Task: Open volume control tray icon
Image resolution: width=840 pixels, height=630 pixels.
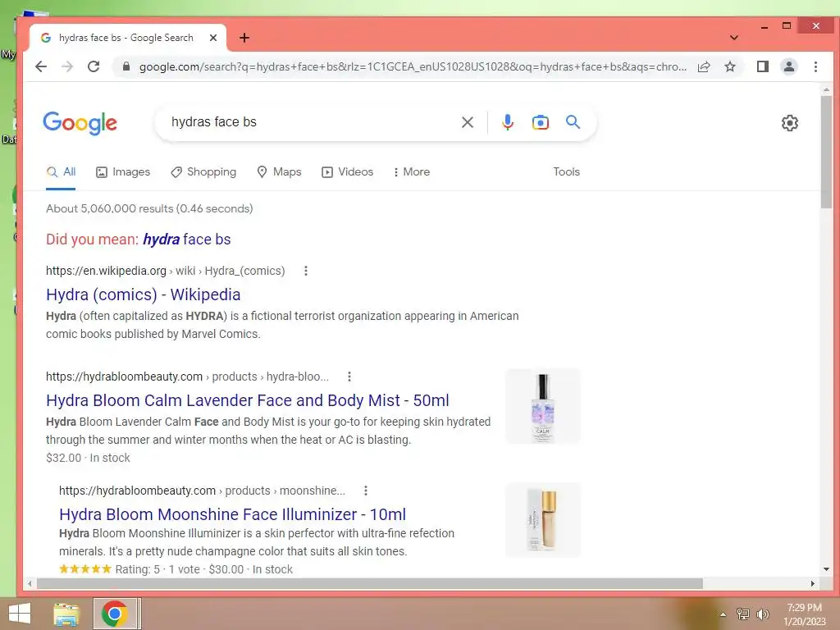Action: click(762, 614)
